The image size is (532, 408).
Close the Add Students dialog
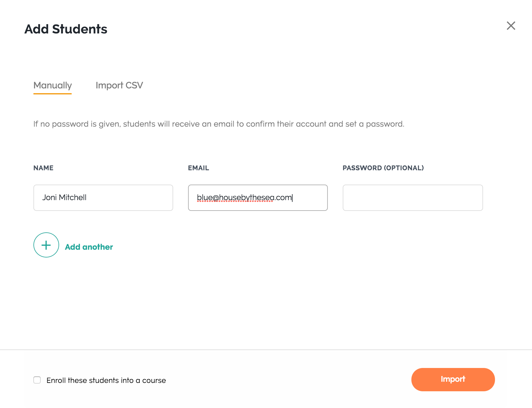tap(511, 26)
